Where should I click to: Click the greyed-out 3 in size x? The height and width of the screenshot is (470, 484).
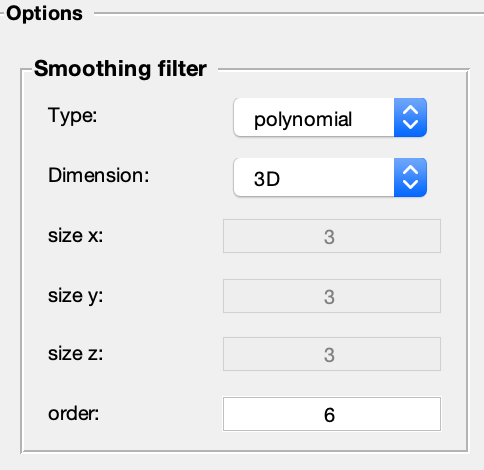(x=329, y=237)
